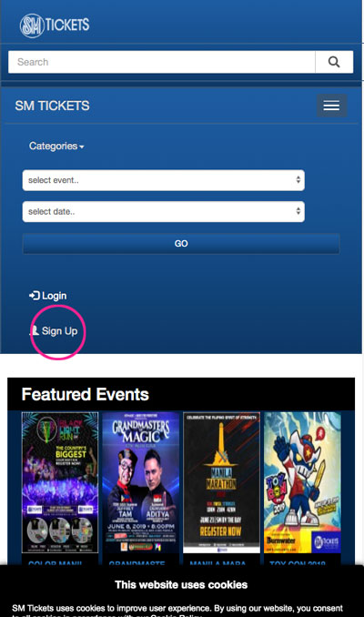This screenshot has height=617, width=364.
Task: Click the GO button
Action: [x=181, y=244]
